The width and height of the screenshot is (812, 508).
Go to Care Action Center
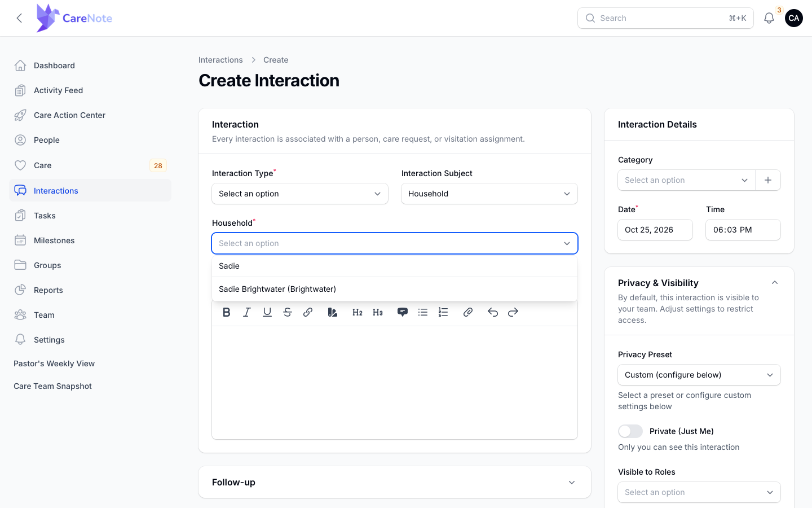(x=90, y=115)
